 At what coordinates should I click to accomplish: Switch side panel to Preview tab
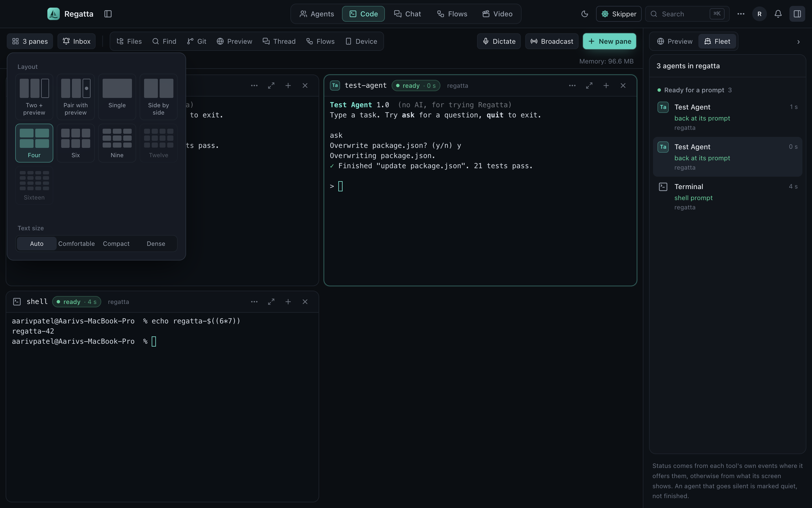674,41
